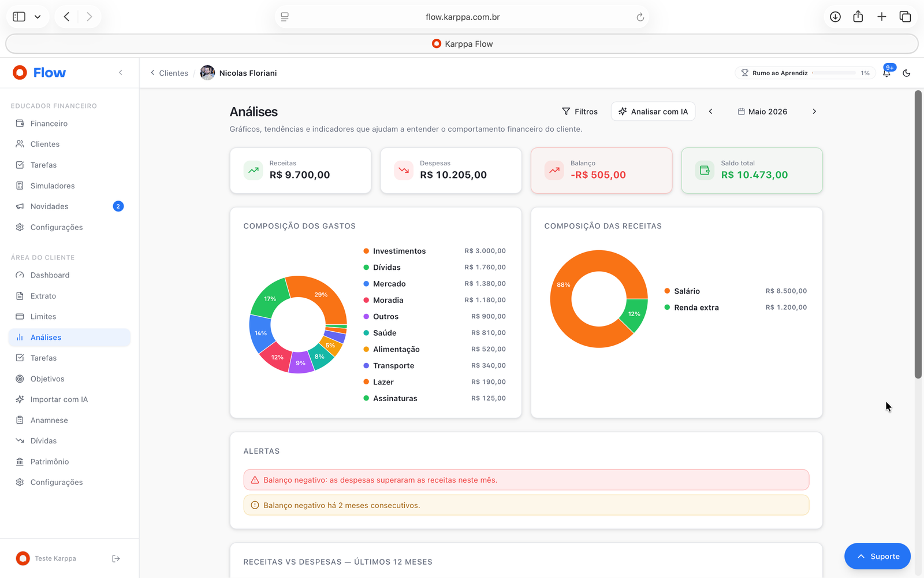Screen dimensions: 924x578
Task: Click the Teste Karppa user avatar
Action: point(23,558)
